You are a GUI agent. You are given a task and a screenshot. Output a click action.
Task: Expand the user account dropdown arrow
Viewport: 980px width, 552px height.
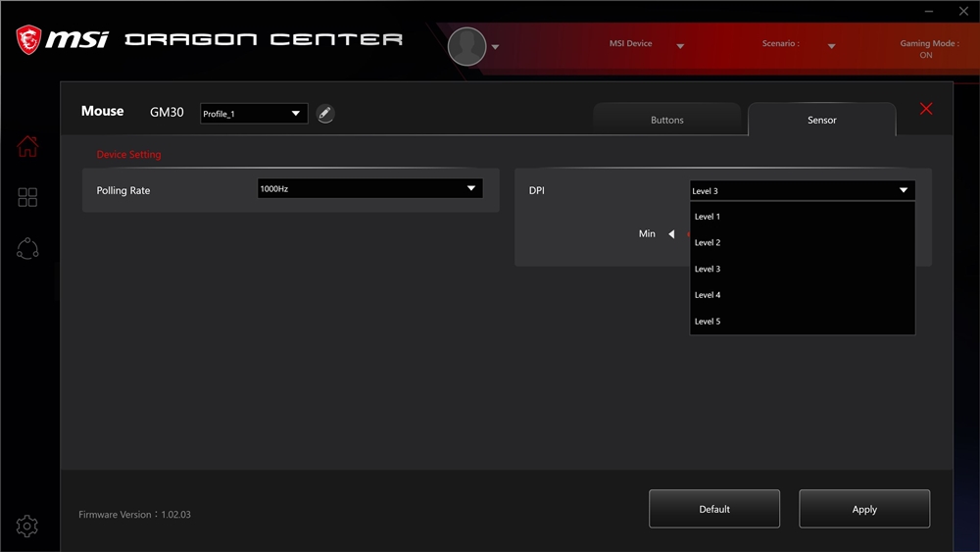[495, 47]
